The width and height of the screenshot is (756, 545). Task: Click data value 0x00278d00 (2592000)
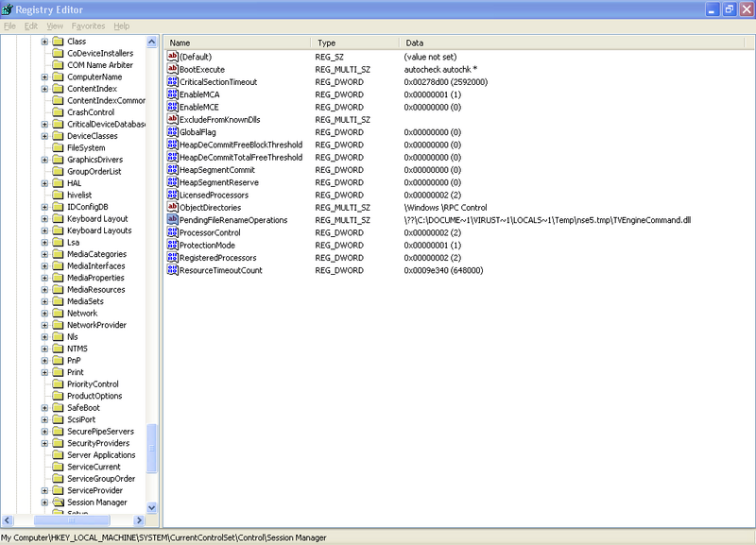[446, 82]
